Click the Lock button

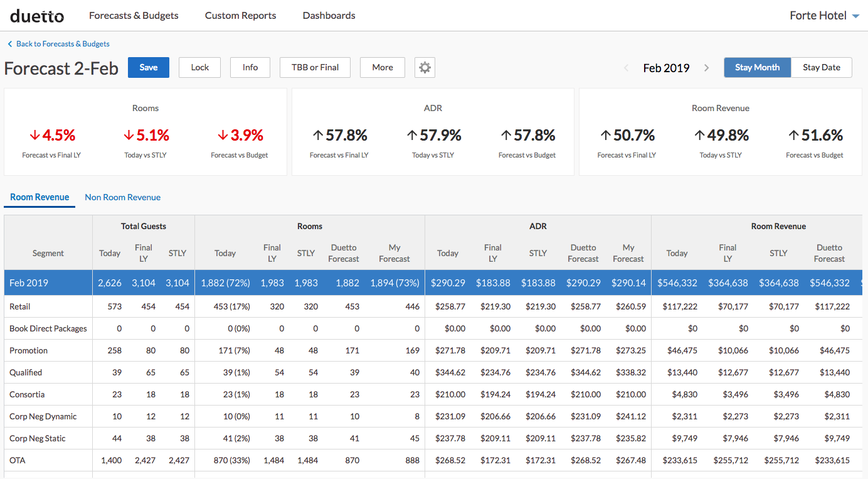point(199,68)
